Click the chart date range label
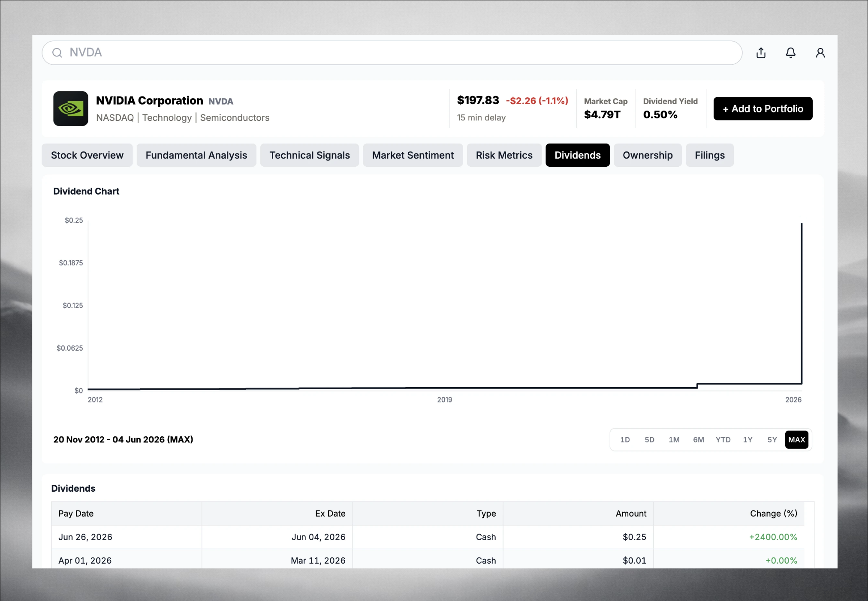Image resolution: width=868 pixels, height=601 pixels. pos(123,440)
